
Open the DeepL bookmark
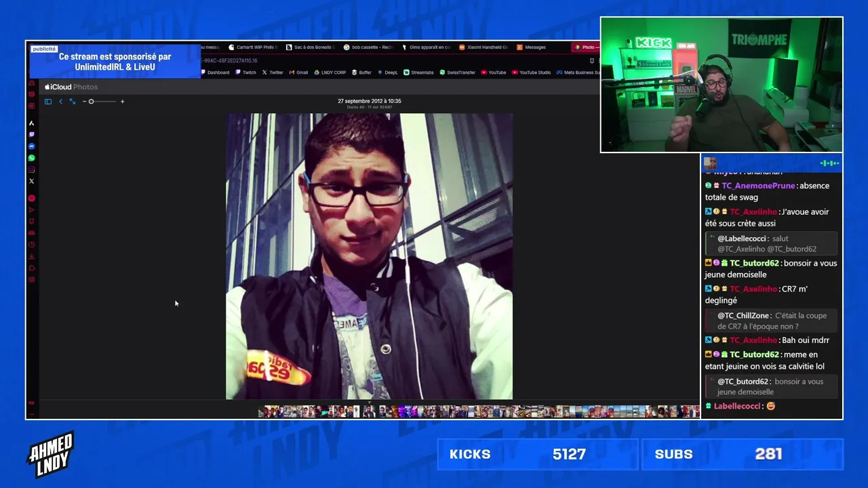388,73
